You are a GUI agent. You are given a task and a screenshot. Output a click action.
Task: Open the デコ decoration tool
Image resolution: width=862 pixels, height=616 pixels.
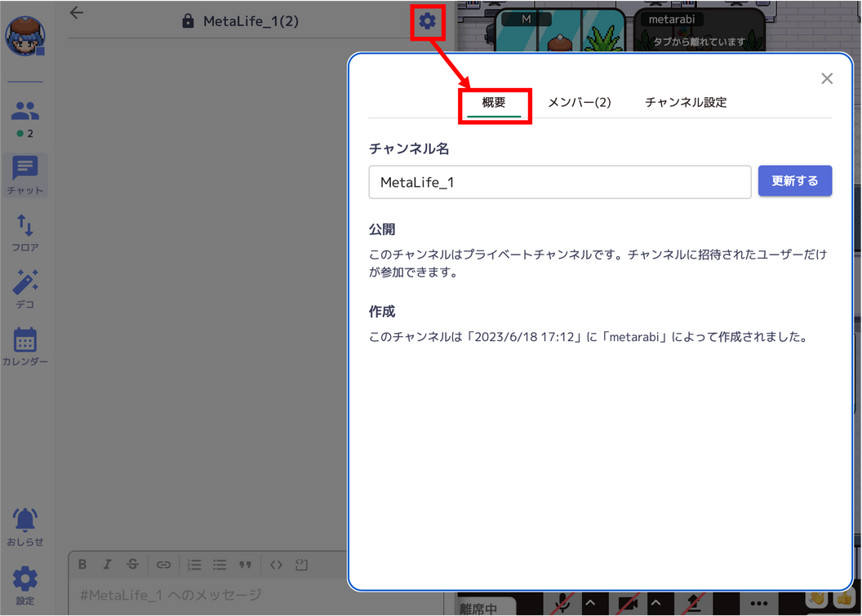pyautogui.click(x=24, y=290)
